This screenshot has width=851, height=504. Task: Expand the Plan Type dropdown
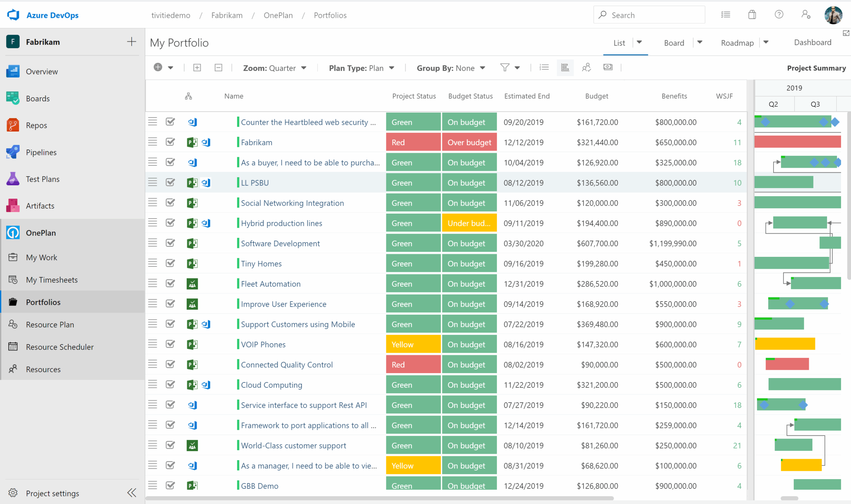[361, 68]
